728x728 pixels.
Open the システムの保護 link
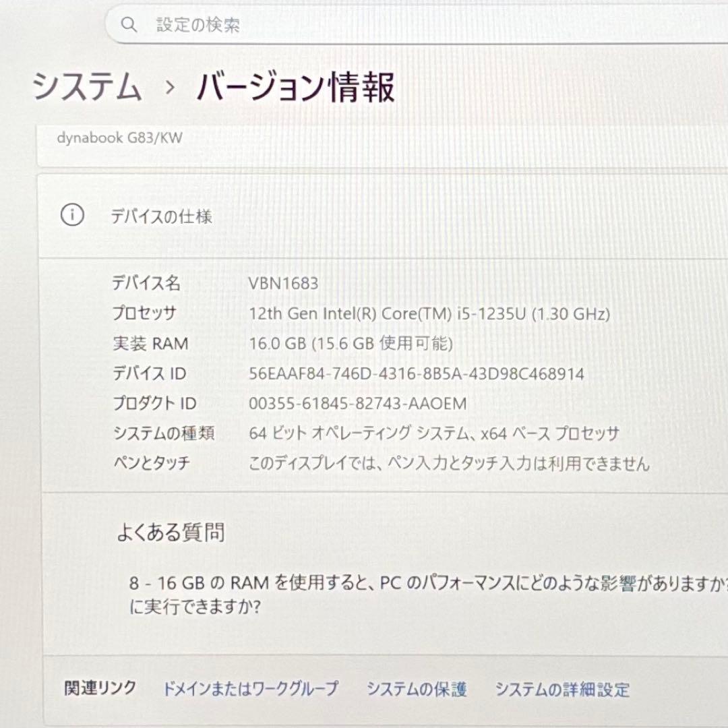coord(417,690)
